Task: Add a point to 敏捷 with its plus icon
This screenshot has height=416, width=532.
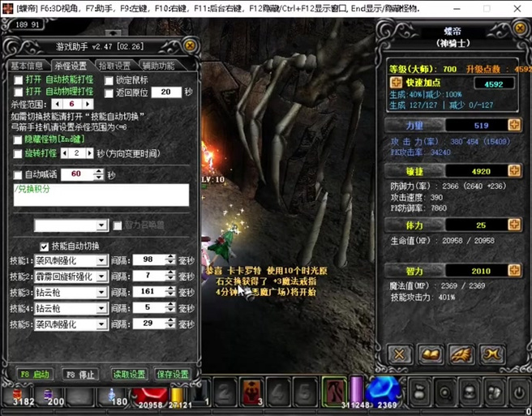Action: 514,170
